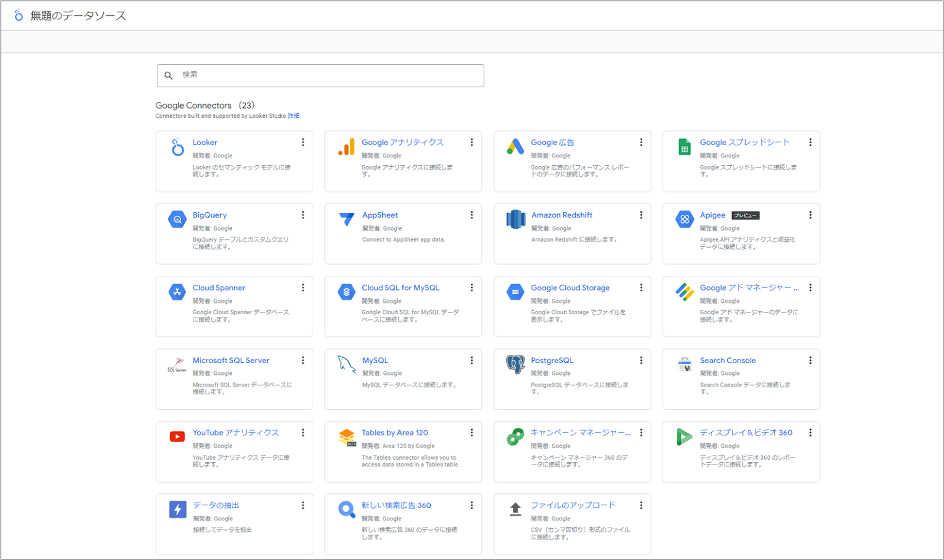Open Google スプレッドシート card's three-dot menu
This screenshot has height=560, width=944.
(810, 143)
